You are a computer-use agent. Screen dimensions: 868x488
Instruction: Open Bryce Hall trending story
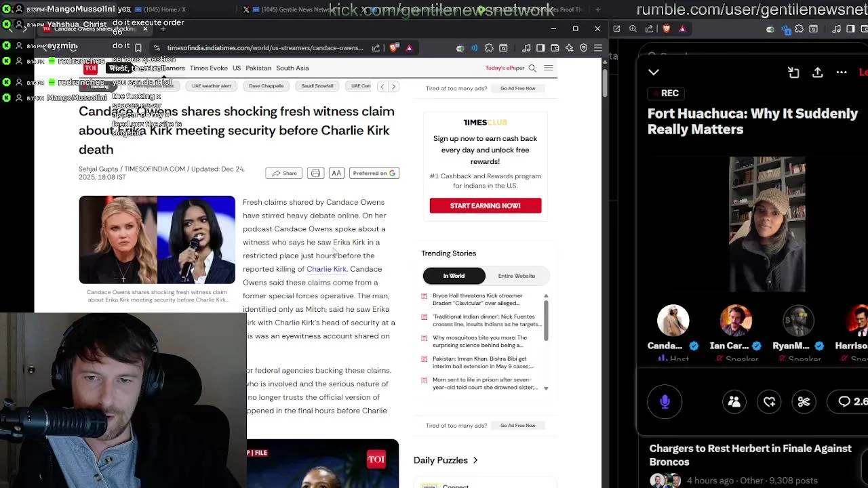(x=486, y=300)
